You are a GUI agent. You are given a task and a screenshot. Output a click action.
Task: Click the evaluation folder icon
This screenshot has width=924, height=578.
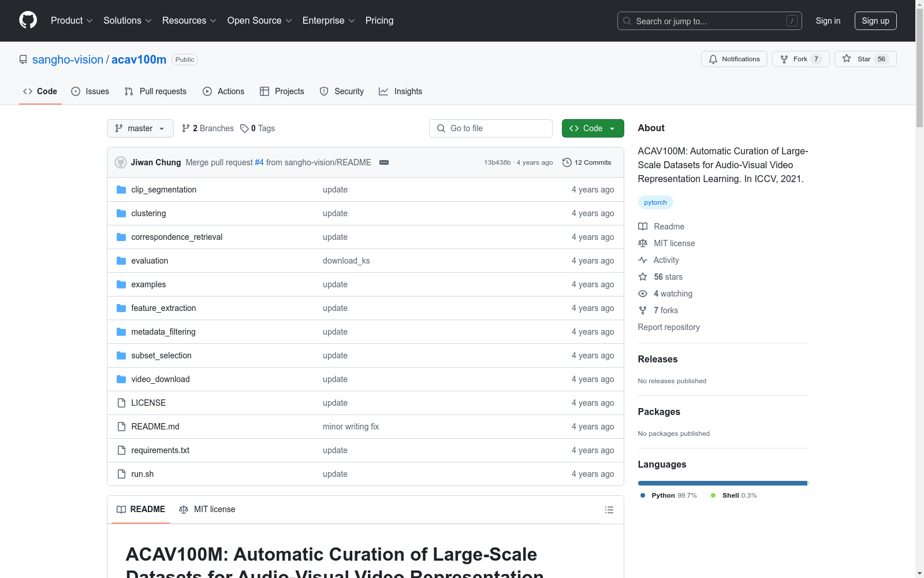point(121,261)
